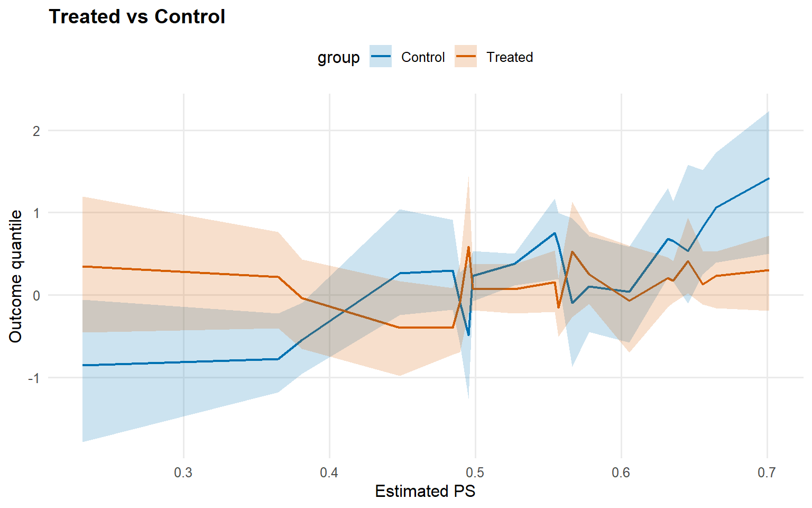Click the 0.6 x-axis tick label
The height and width of the screenshot is (508, 812).
point(621,473)
